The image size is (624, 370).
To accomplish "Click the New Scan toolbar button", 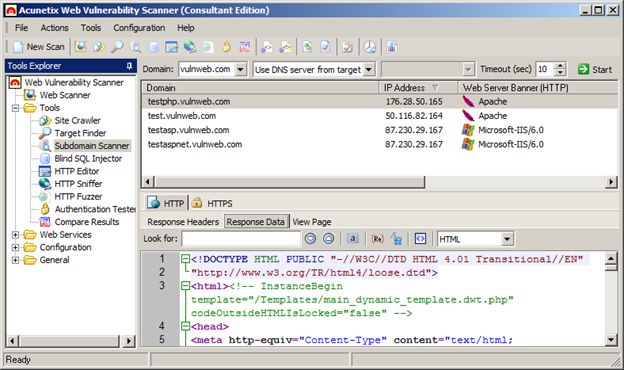I will pos(39,47).
